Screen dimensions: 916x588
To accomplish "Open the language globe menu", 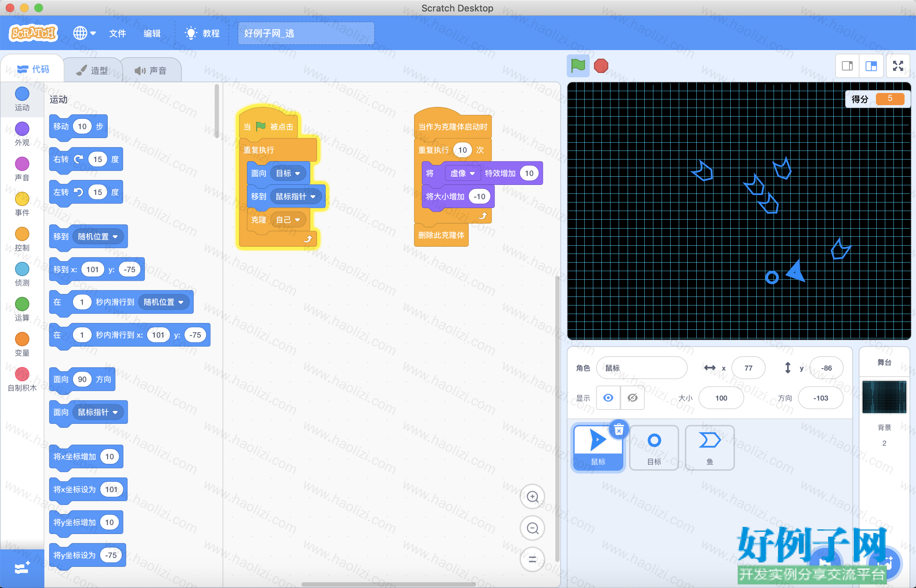I will (x=84, y=33).
